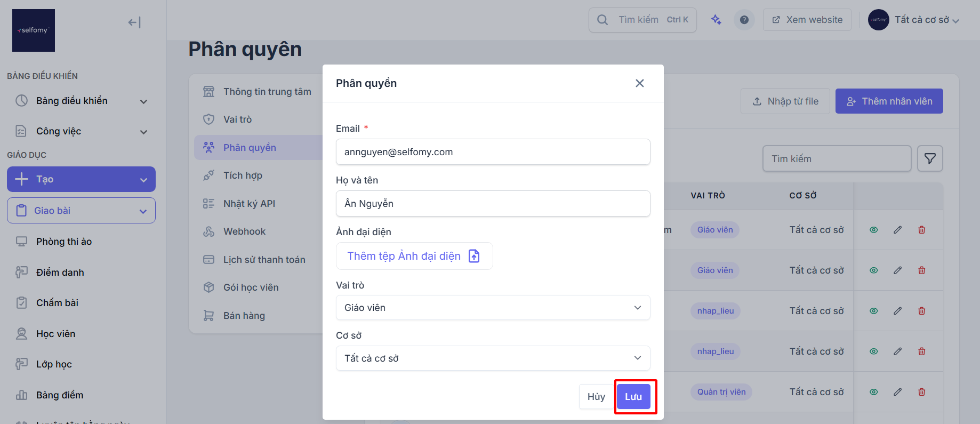Click the selfomy logo in sidebar
The width and height of the screenshot is (980, 424).
34,30
